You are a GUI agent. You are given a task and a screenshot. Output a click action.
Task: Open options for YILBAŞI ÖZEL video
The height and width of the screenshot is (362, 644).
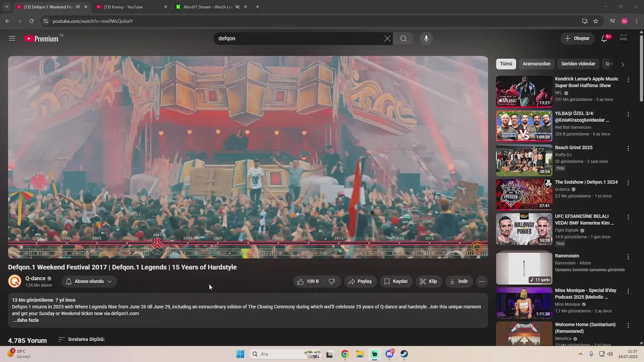(628, 114)
